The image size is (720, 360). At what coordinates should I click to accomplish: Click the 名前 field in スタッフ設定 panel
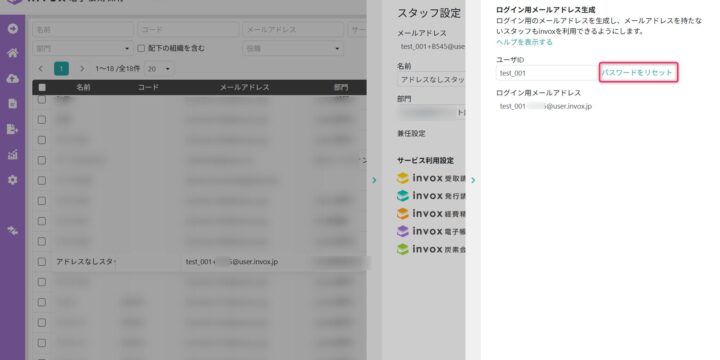[x=431, y=80]
